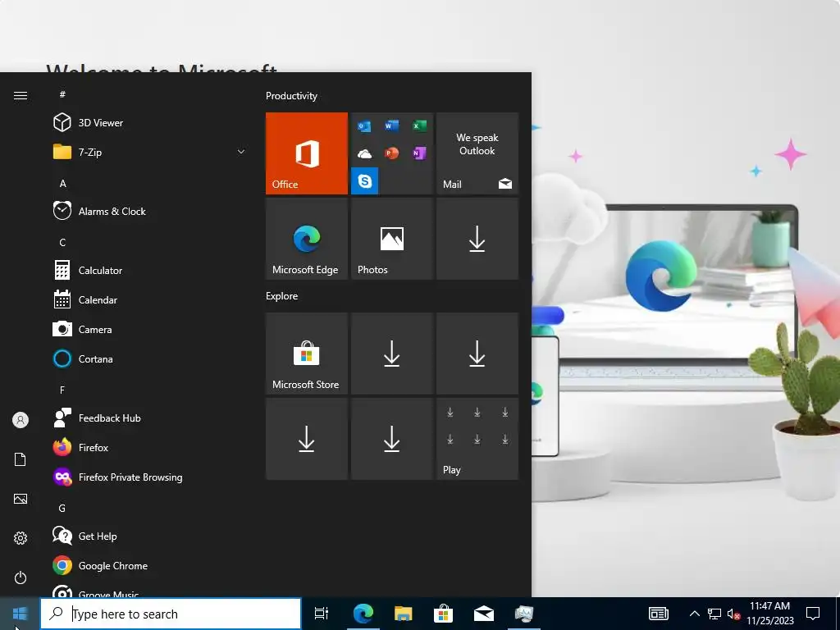Open the notification center icon
This screenshot has height=630, width=840.
pyautogui.click(x=813, y=614)
